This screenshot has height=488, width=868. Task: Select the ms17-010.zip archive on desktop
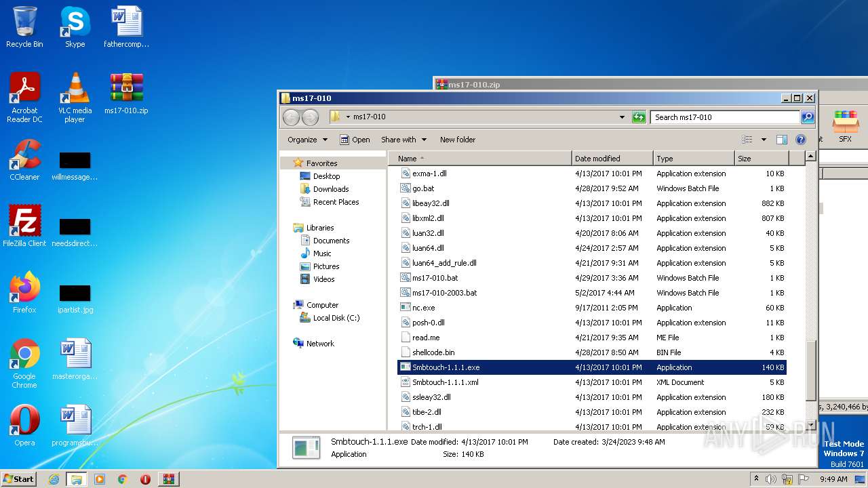pos(126,94)
